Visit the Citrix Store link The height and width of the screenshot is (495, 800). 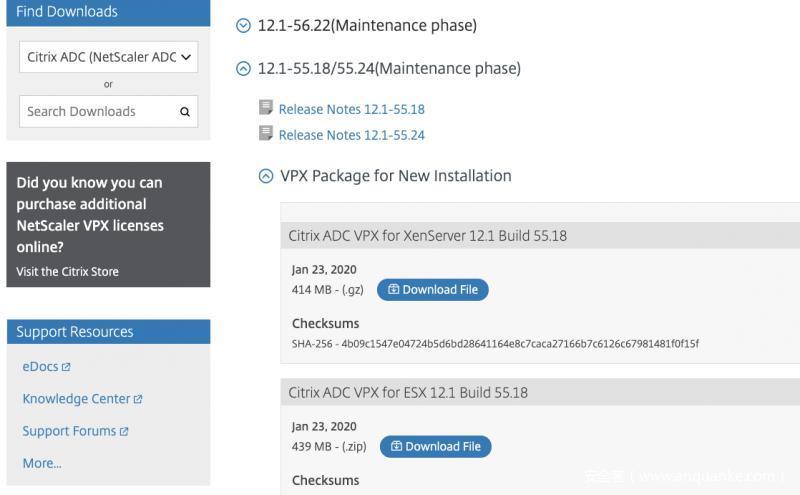(67, 272)
